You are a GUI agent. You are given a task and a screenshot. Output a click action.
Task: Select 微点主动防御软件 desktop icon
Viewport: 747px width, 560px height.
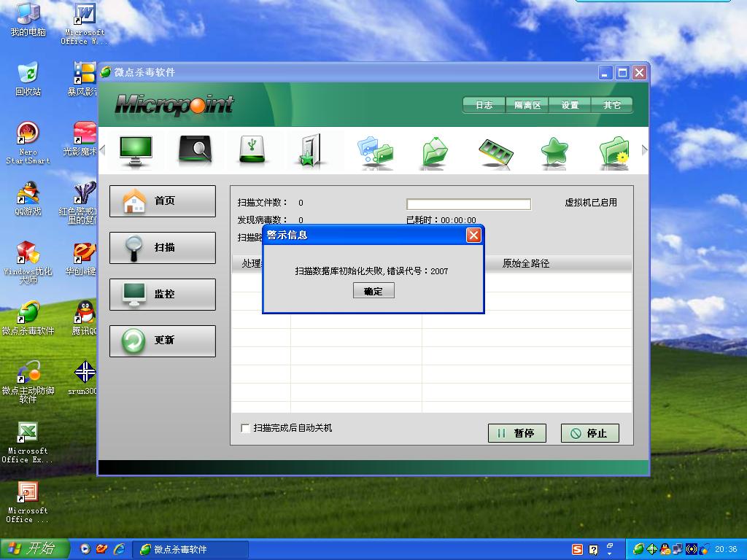point(28,382)
